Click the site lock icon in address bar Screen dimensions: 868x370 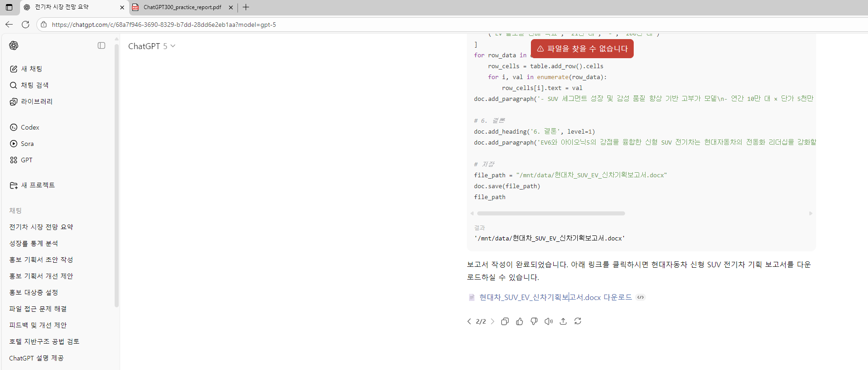click(x=44, y=25)
